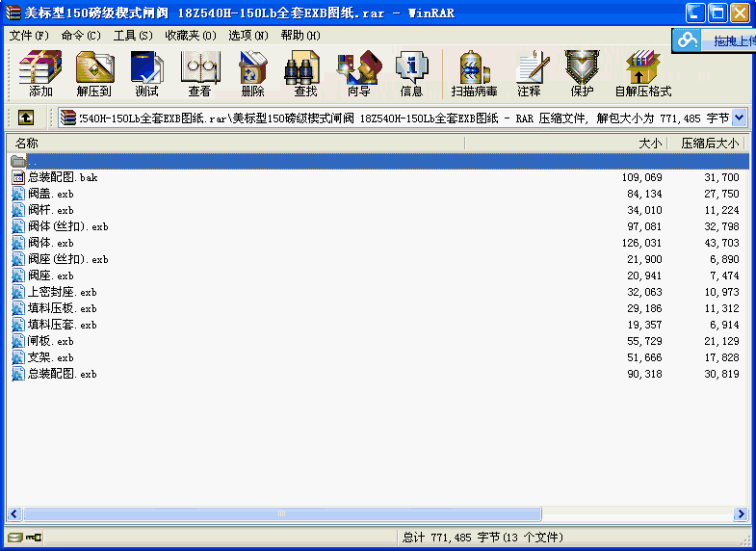Click the SFX (自解压格式) icon
Screen dimensions: 756x551
[x=642, y=73]
